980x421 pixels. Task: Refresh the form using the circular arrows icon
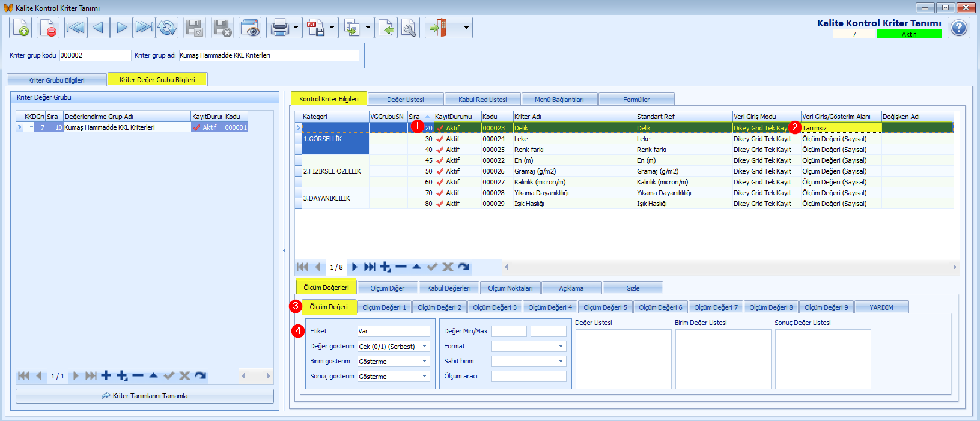167,28
